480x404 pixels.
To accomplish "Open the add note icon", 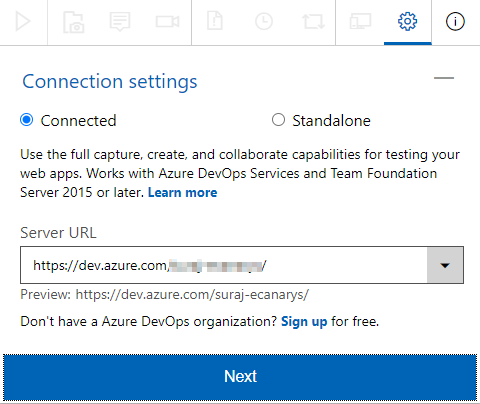I will [x=120, y=22].
